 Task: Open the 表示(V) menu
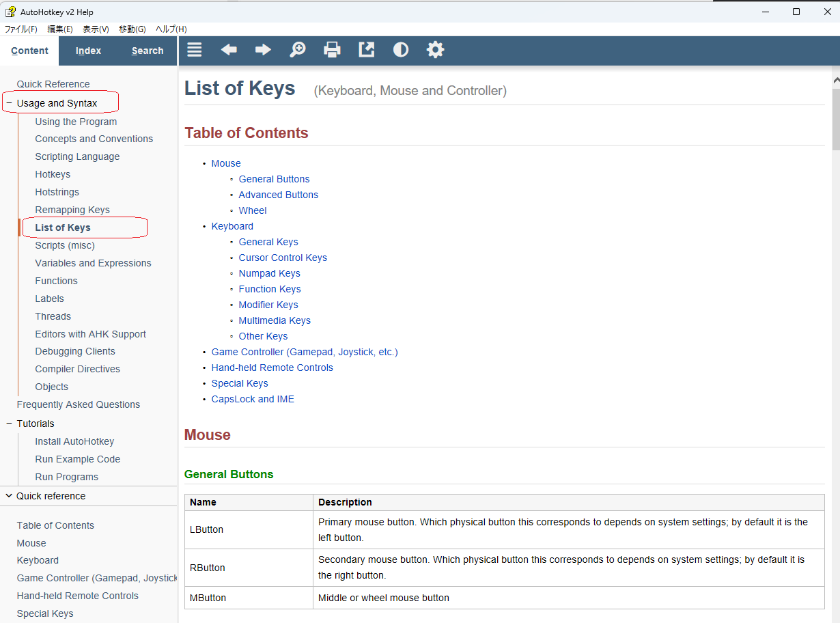(96, 29)
